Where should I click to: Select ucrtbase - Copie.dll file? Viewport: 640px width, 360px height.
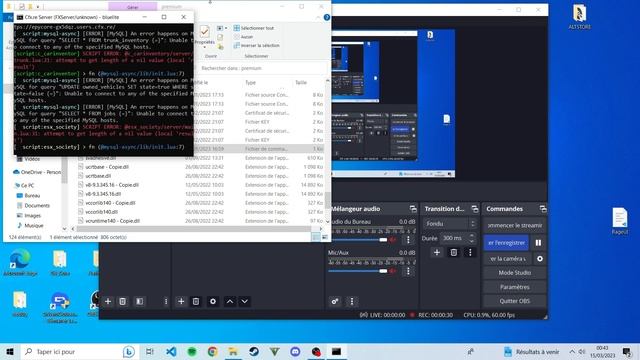point(107,167)
